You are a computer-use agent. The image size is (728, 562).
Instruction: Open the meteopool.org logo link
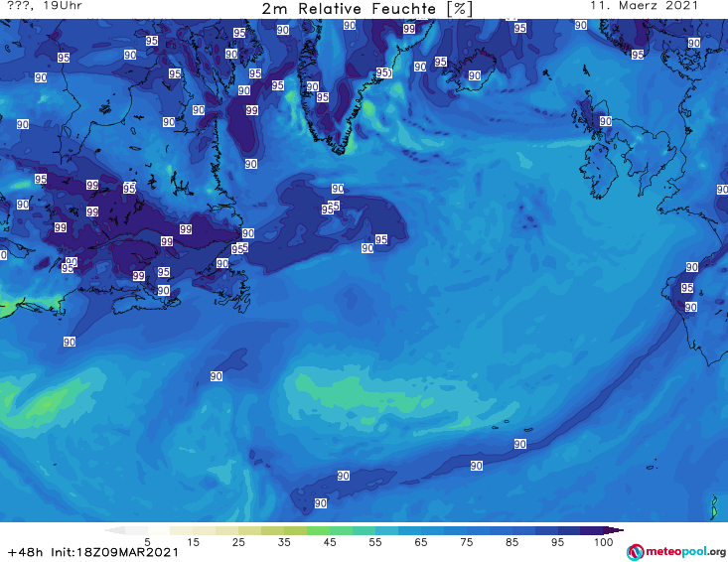676,552
